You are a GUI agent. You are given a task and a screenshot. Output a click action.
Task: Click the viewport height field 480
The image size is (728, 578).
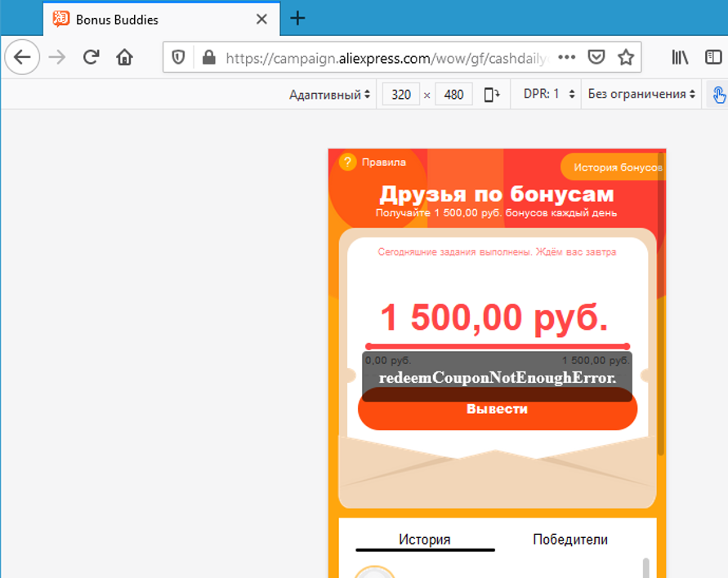pyautogui.click(x=453, y=95)
